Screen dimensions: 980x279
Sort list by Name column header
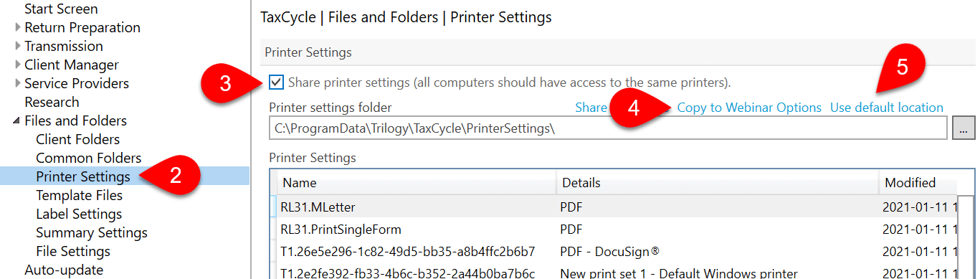[417, 183]
